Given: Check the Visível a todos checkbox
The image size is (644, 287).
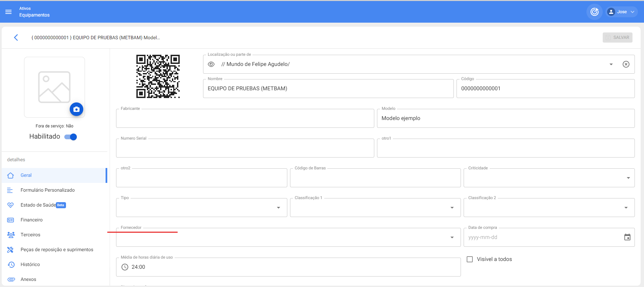Looking at the screenshot, I should pos(470,259).
